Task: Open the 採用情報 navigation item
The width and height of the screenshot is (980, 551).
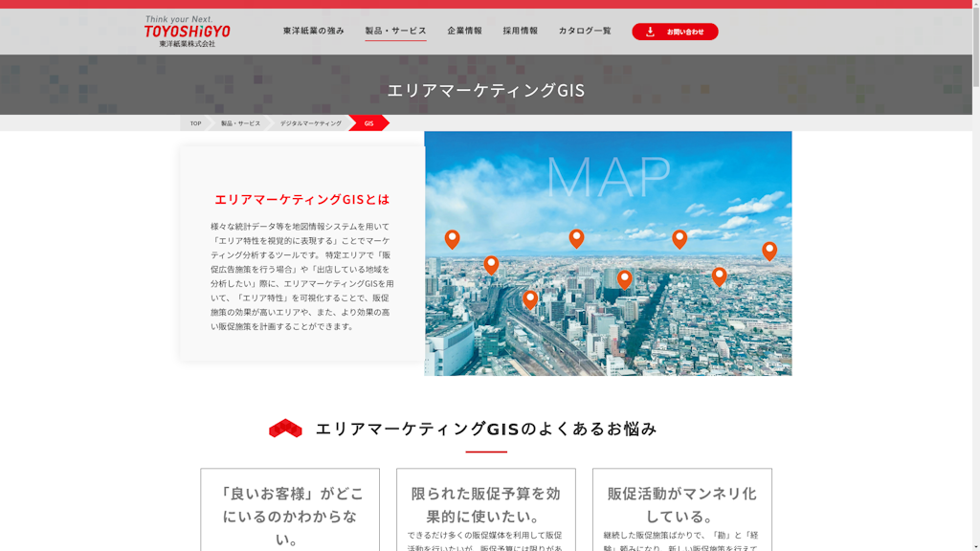Action: coord(520,31)
